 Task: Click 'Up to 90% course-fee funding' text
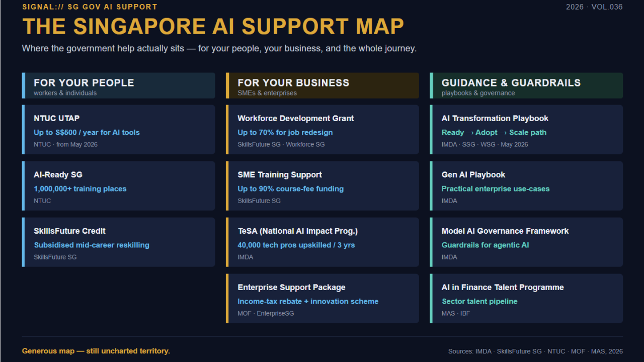tap(291, 189)
